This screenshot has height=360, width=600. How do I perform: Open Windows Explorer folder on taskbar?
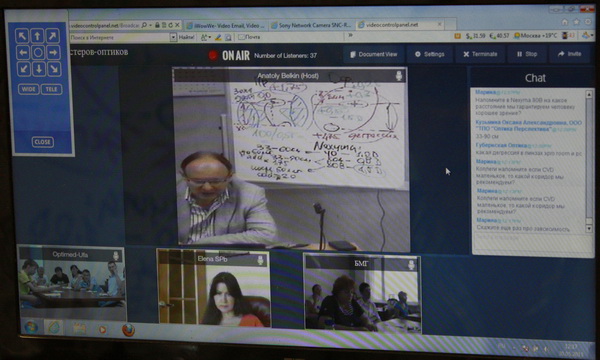coord(79,328)
